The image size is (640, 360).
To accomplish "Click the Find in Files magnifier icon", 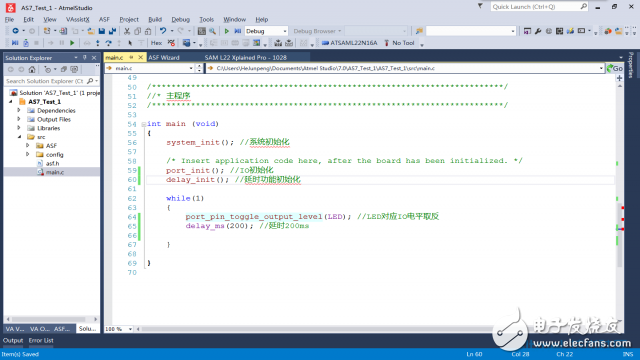I will pos(213,31).
